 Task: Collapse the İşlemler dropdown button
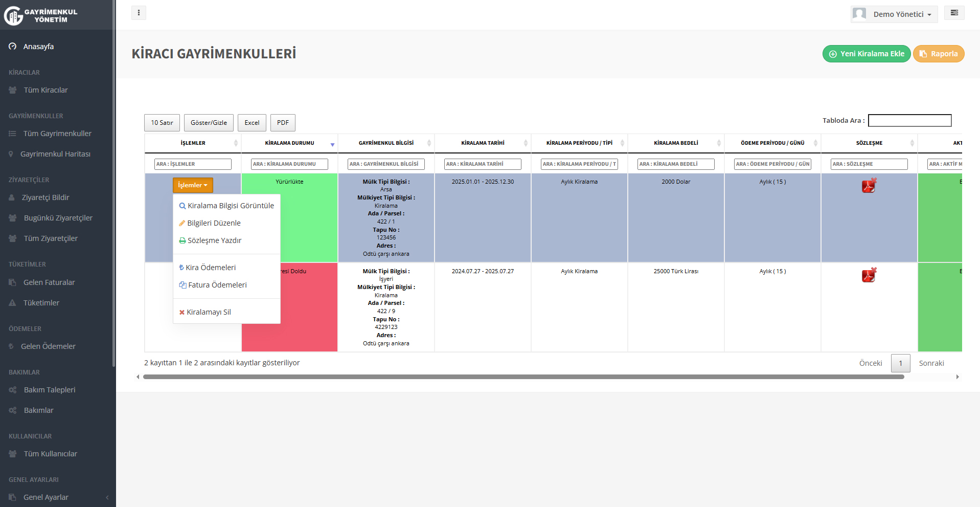[x=193, y=185]
